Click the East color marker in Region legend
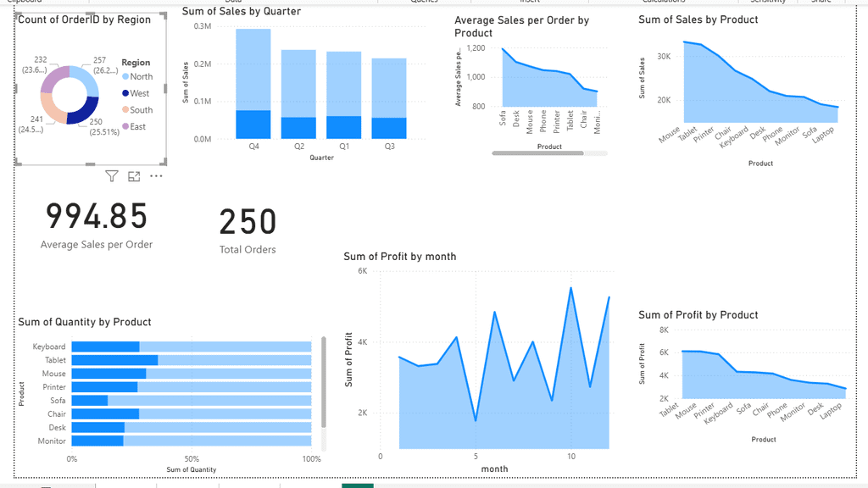Viewport: 868px width, 488px height. coord(125,126)
